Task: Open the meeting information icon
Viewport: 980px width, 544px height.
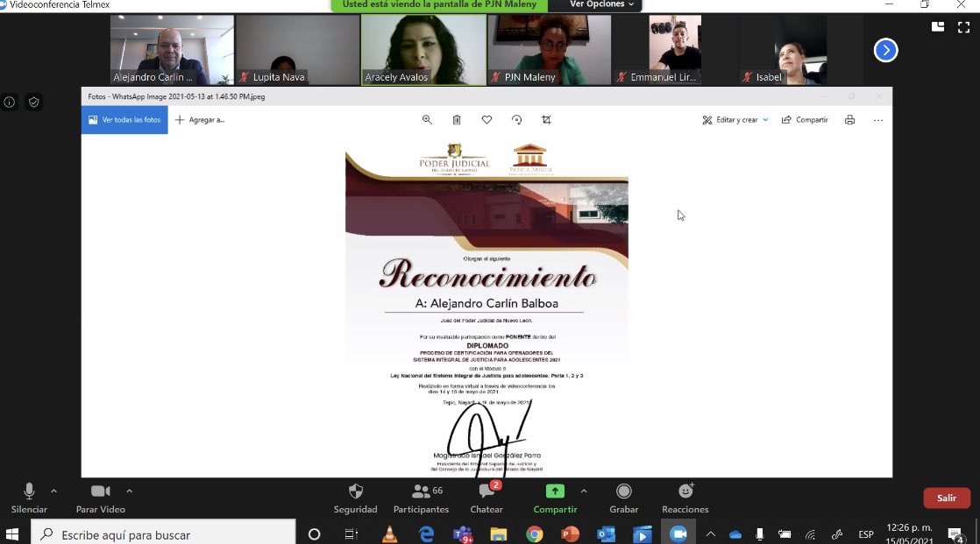Action: [10, 102]
